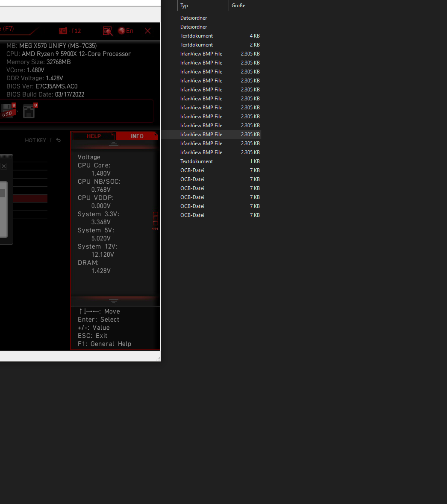
Task: Select the second boot-priority storage device icon
Action: click(x=30, y=111)
